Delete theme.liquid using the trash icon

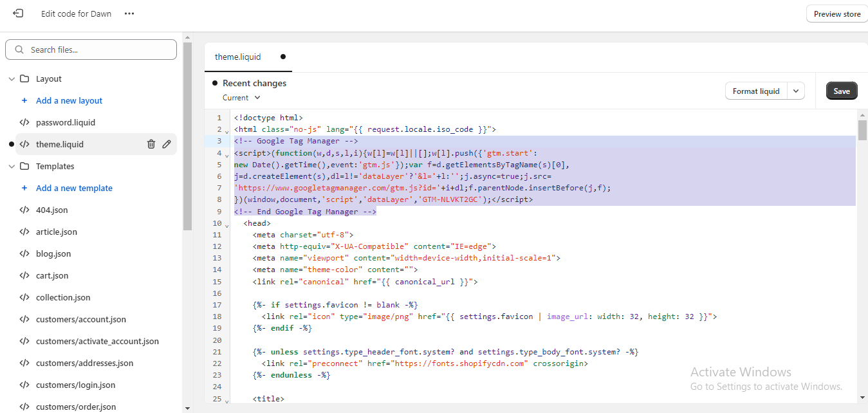click(151, 144)
